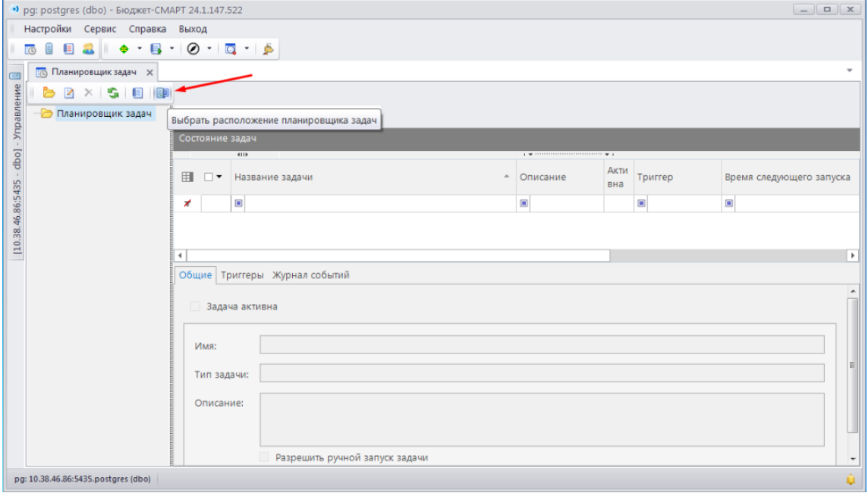Refresh the task list with green arrows icon

(x=113, y=93)
